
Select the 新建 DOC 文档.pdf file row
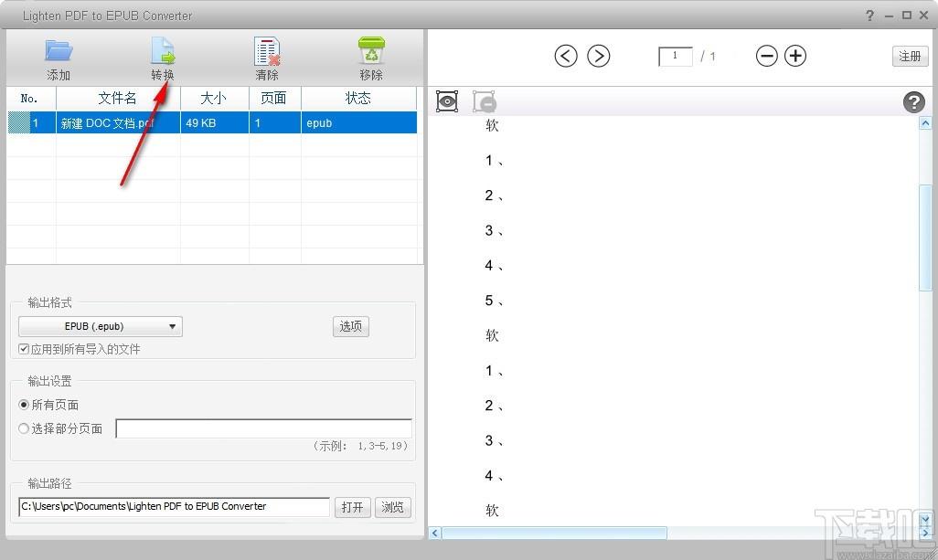[212, 123]
